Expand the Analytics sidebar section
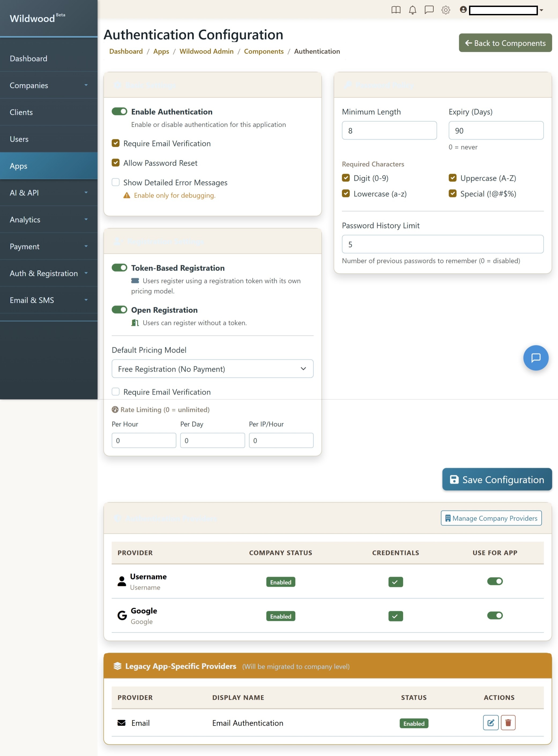Viewport: 558px width, 756px height. (49, 219)
